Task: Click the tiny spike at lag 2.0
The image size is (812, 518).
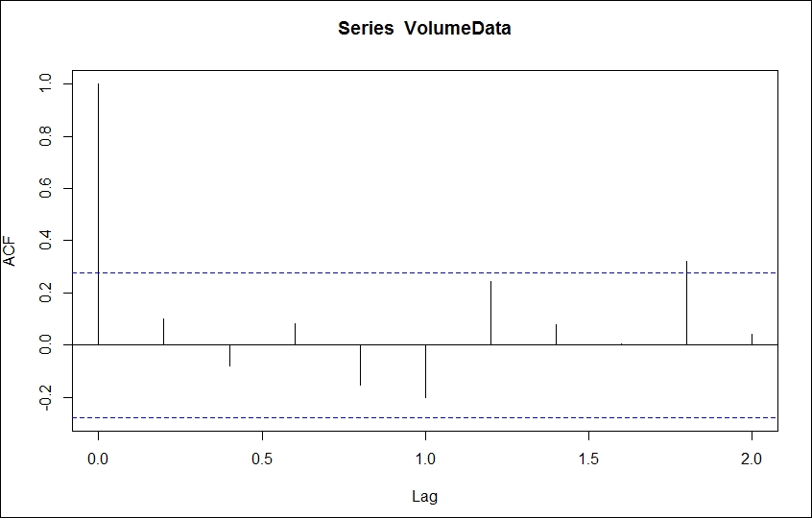Action: coord(752,340)
